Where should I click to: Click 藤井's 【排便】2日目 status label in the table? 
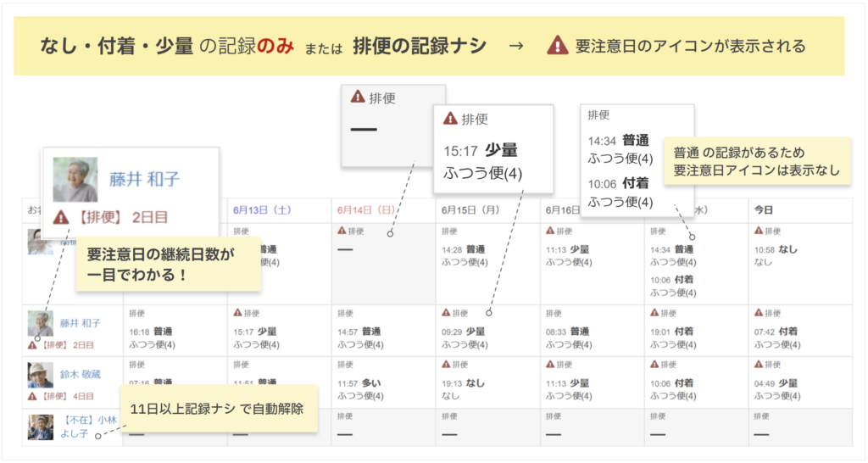click(68, 345)
